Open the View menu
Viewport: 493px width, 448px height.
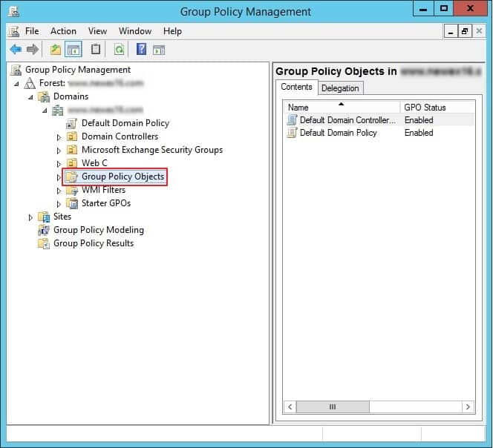click(97, 31)
